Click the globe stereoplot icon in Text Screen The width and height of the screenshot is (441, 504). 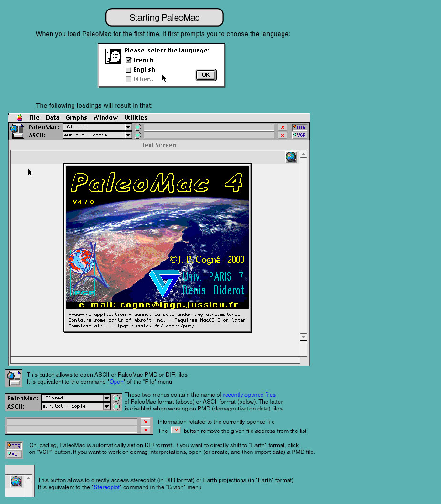coord(291,157)
